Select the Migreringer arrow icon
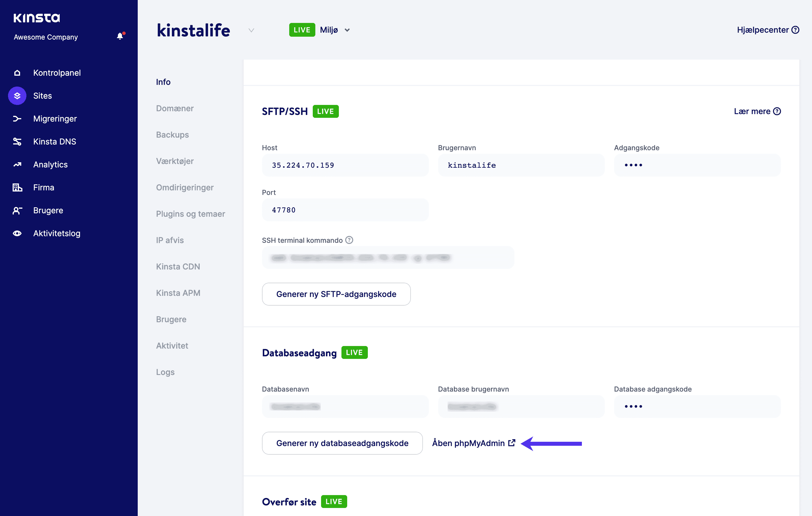Viewport: 812px width, 516px height. pyautogui.click(x=17, y=119)
